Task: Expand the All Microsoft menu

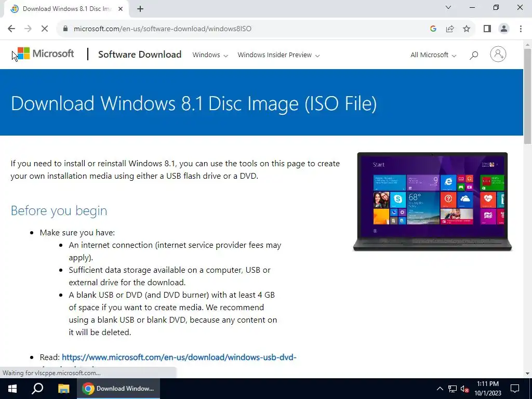Action: 433,55
